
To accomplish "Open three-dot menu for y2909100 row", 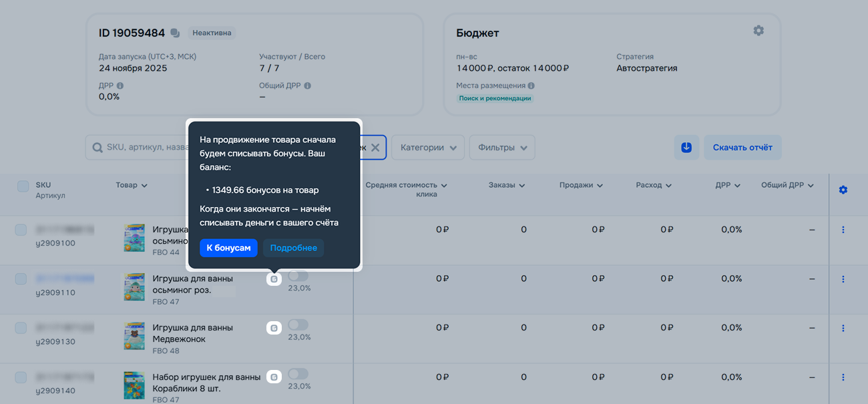I will coord(843,230).
